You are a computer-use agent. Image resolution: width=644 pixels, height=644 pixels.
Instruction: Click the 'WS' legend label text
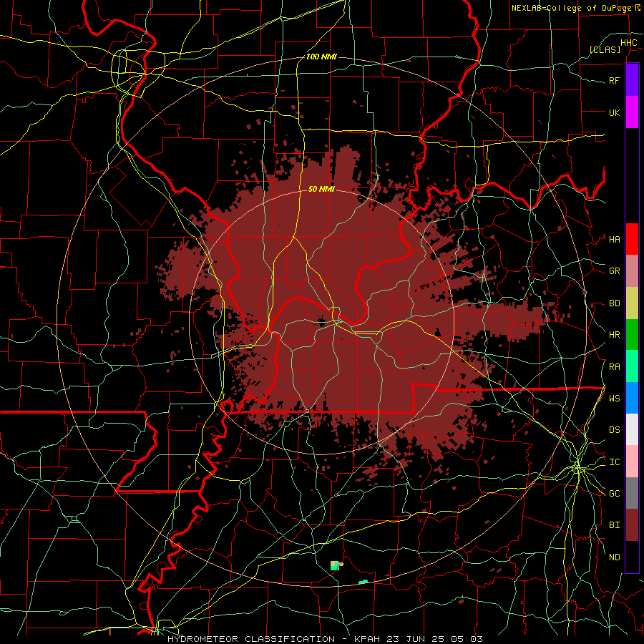pos(614,399)
